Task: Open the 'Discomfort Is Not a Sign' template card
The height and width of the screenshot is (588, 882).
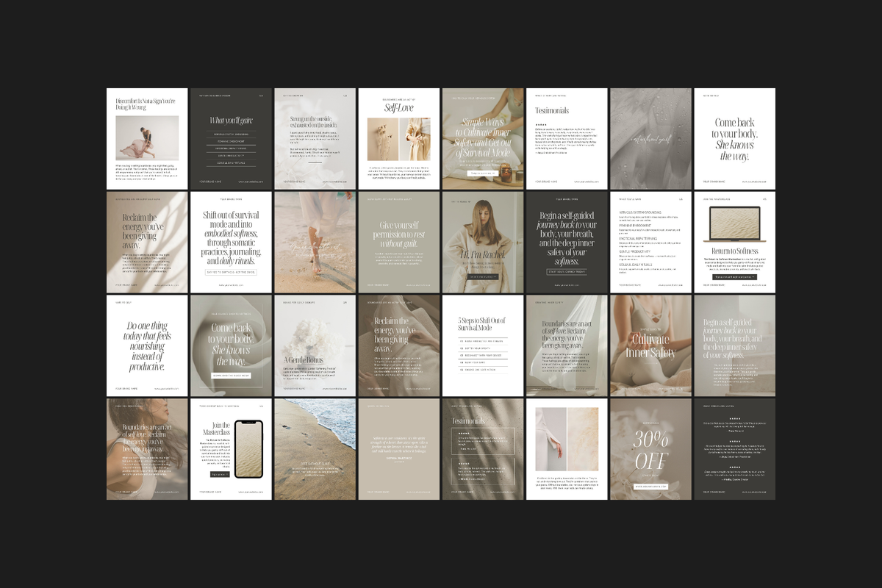Action: pos(147,139)
